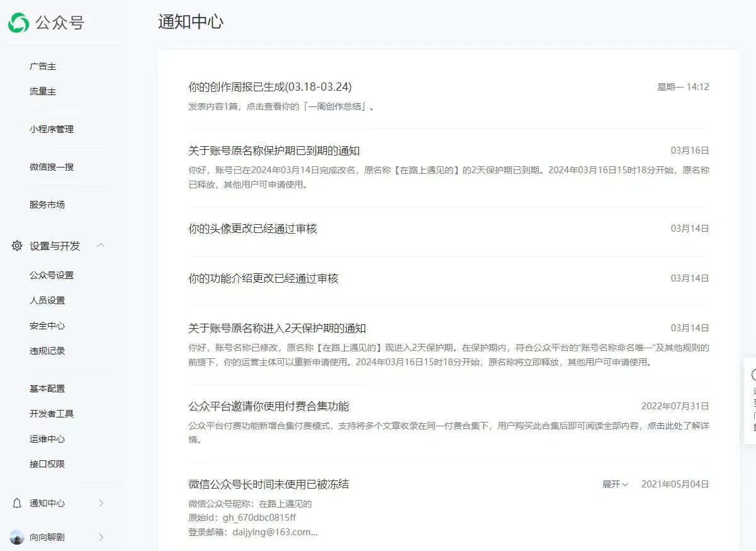Go to 人员设置
Screen dimensions: 756x551
(47, 300)
